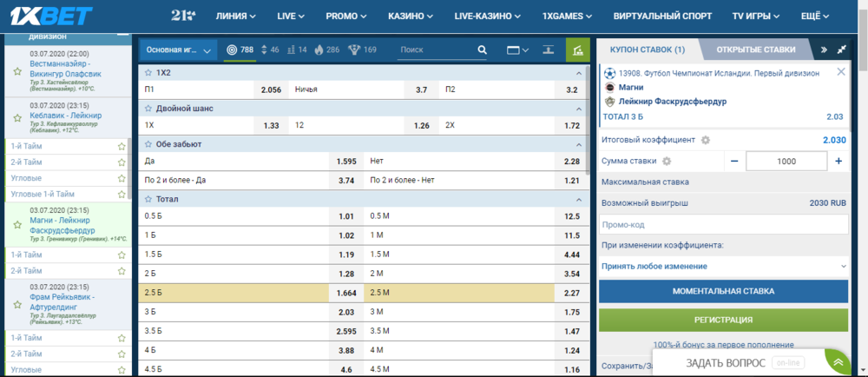Open the LIVE menu
868x377 pixels.
pyautogui.click(x=291, y=16)
